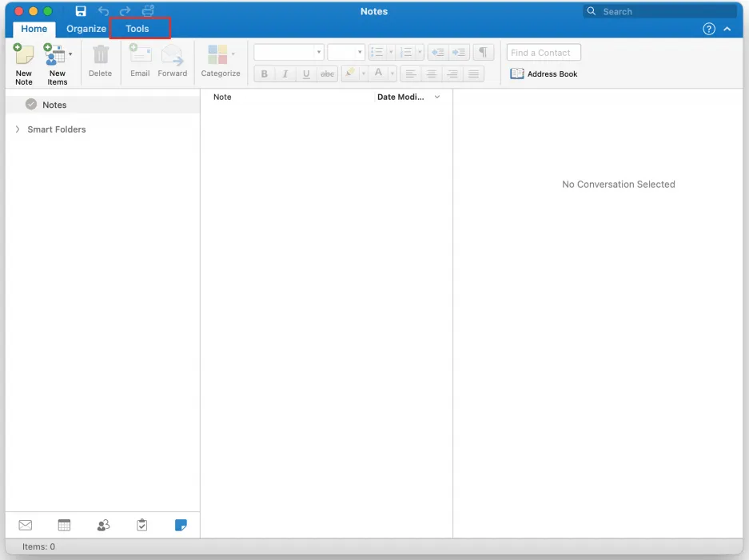The height and width of the screenshot is (560, 749).
Task: Sort by the Date Modified column
Action: pyautogui.click(x=400, y=97)
